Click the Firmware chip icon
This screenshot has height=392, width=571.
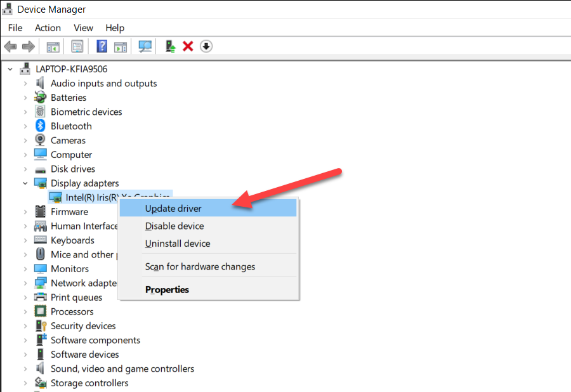(40, 211)
